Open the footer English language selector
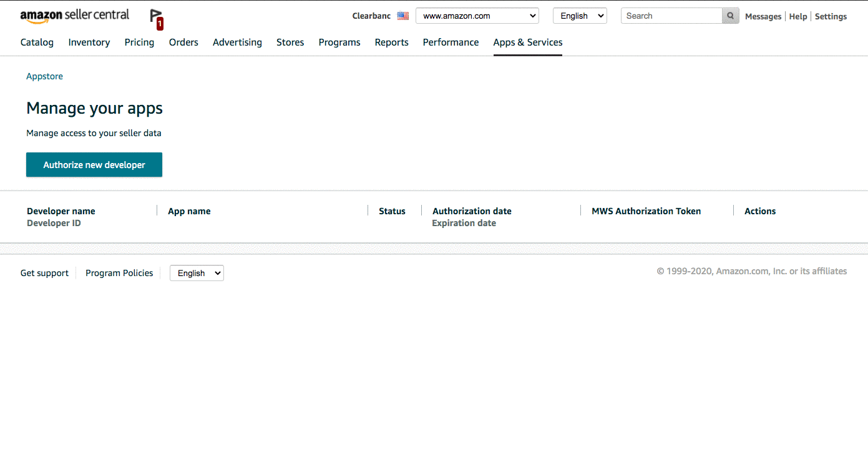The width and height of the screenshot is (868, 466). click(x=197, y=273)
